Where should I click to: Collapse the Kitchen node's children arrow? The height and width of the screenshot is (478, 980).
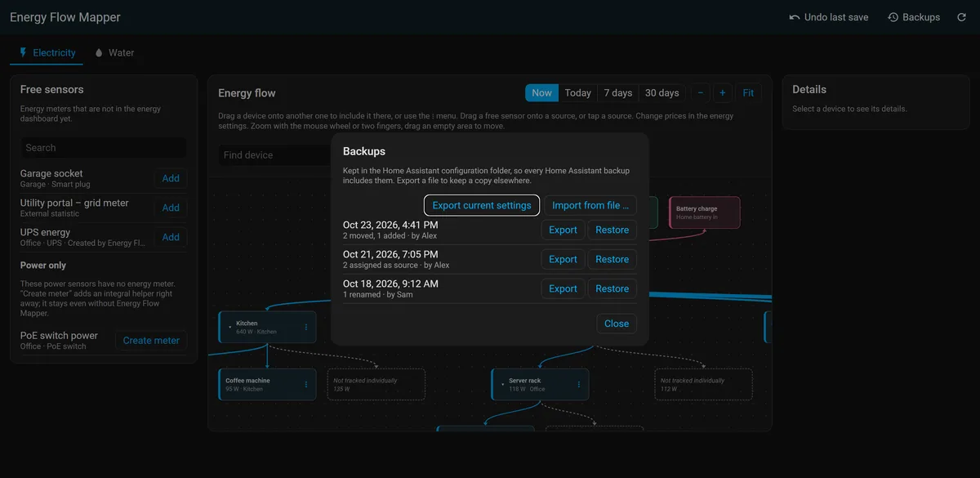click(x=229, y=327)
